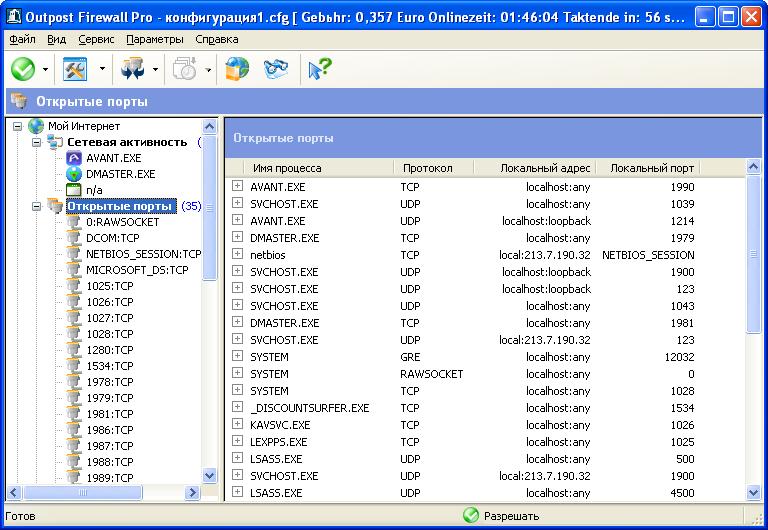Open dropdown arrow next to disabled log icon
This screenshot has height=530, width=768.
pos(208,69)
